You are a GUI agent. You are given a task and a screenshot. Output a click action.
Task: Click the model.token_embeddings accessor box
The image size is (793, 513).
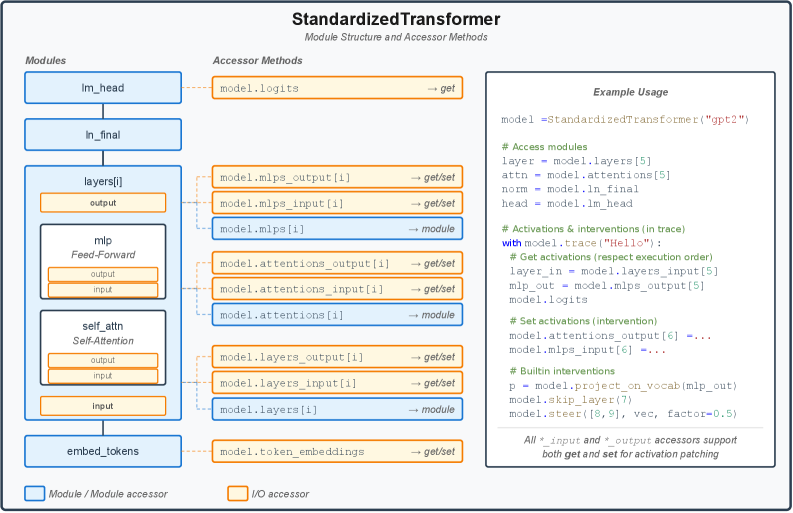click(337, 451)
